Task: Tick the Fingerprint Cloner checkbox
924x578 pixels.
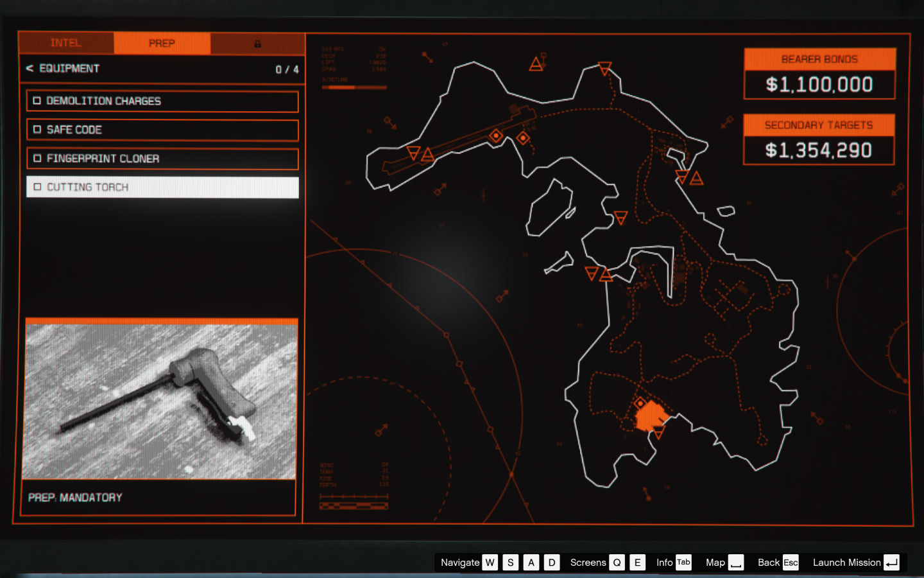Action: tap(37, 159)
